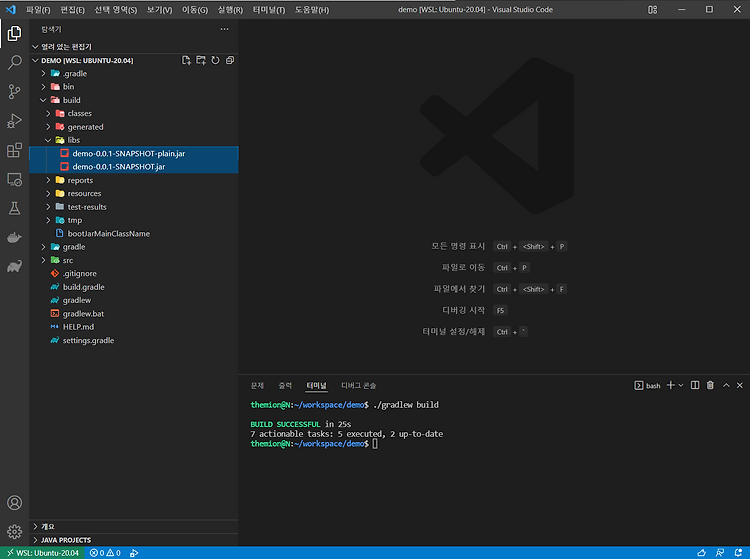Open the Remote Explorer view
This screenshot has width=750, height=559.
click(x=14, y=179)
